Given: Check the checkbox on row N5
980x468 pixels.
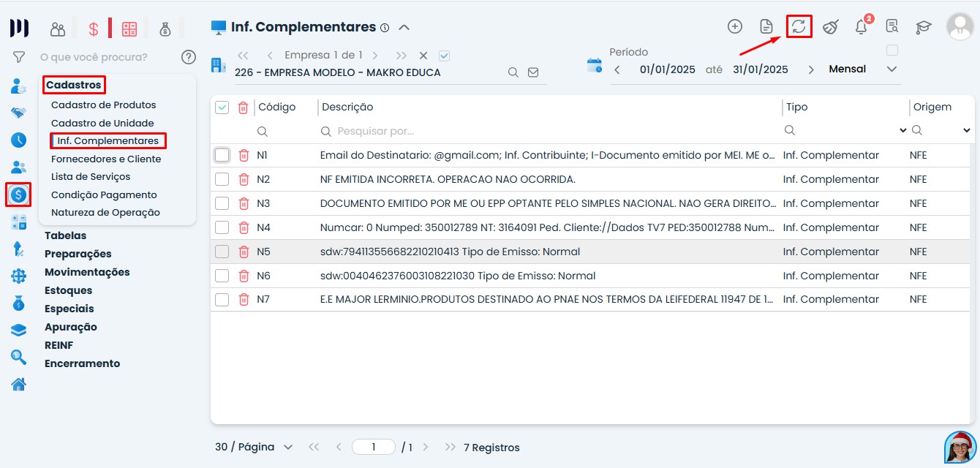Looking at the screenshot, I should [x=222, y=252].
